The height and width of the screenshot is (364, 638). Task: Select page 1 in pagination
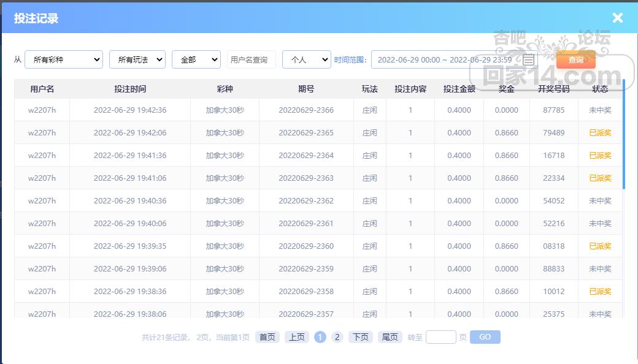320,337
